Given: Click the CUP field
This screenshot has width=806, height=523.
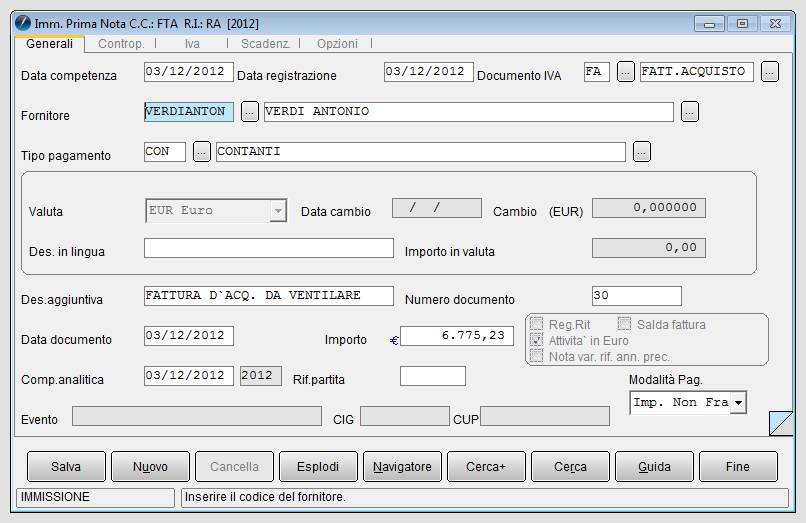Looking at the screenshot, I should [545, 416].
